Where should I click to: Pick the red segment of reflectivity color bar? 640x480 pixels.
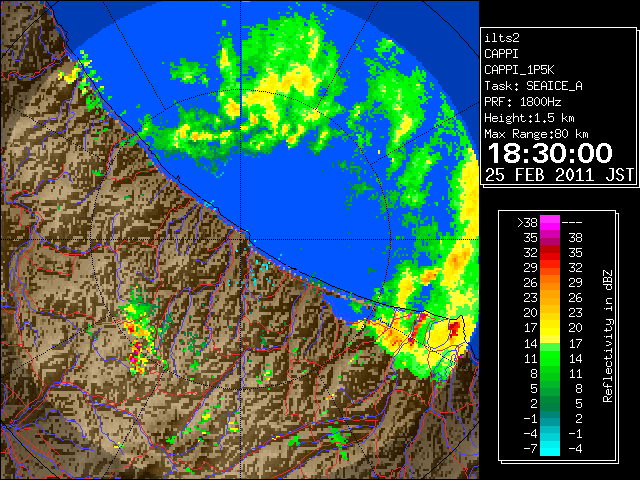[x=550, y=253]
